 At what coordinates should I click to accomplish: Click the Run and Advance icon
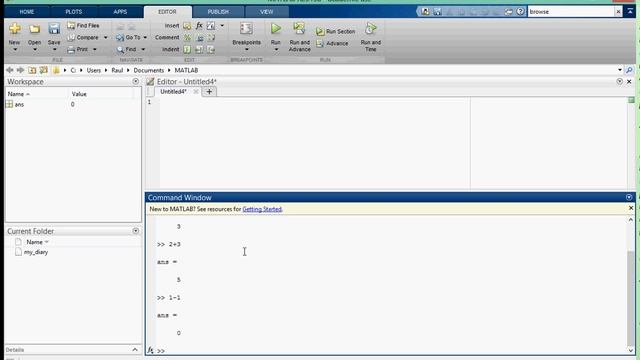click(299, 28)
